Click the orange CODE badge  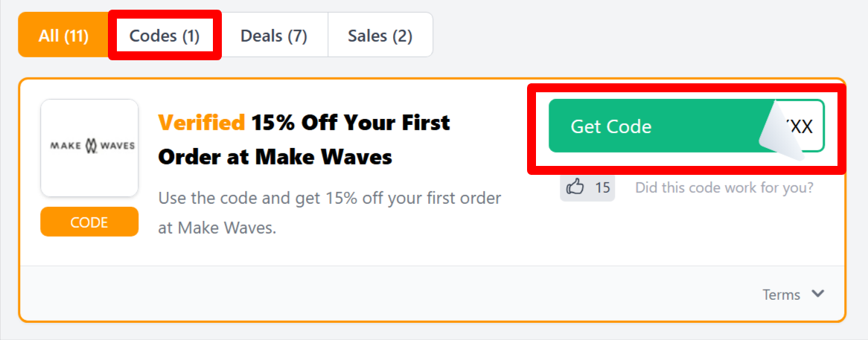pyautogui.click(x=89, y=222)
